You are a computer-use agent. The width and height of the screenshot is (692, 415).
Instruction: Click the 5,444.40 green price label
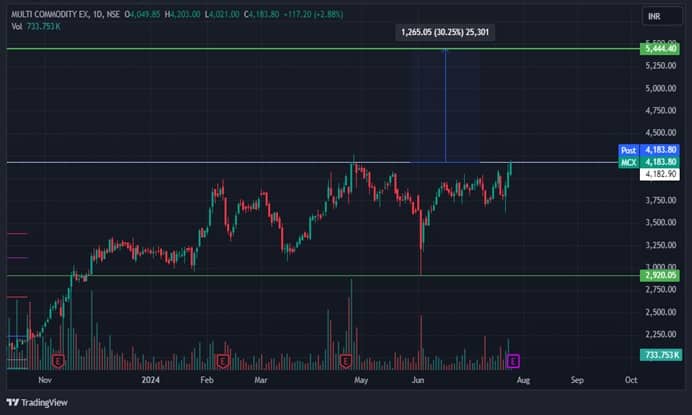click(x=660, y=49)
